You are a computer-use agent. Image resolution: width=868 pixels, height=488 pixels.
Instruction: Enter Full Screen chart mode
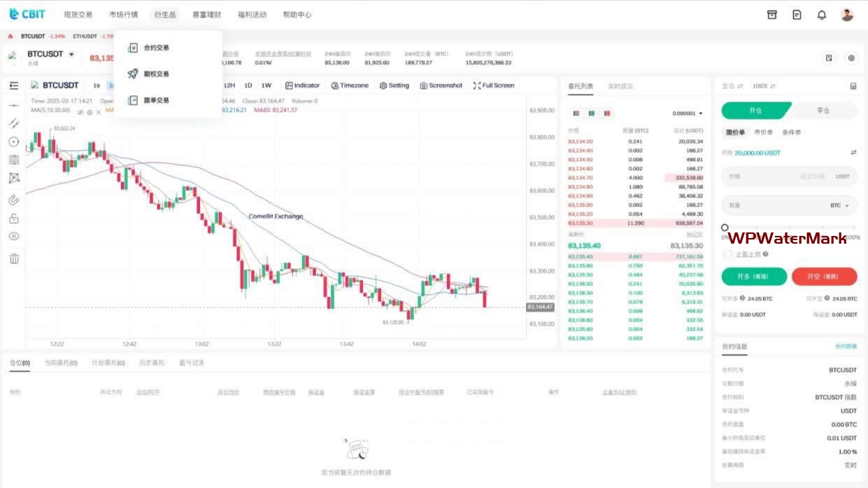[494, 85]
